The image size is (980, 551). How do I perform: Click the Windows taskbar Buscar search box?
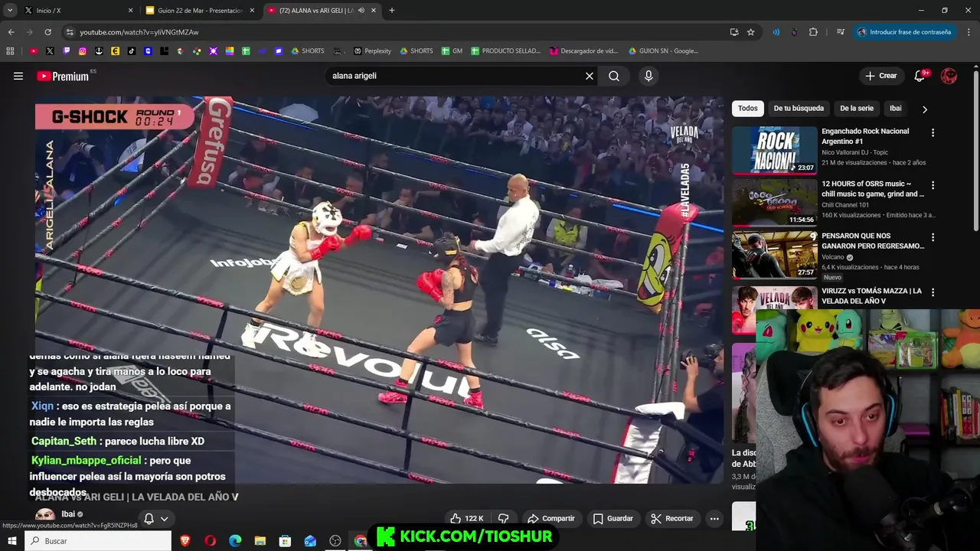tap(99, 541)
